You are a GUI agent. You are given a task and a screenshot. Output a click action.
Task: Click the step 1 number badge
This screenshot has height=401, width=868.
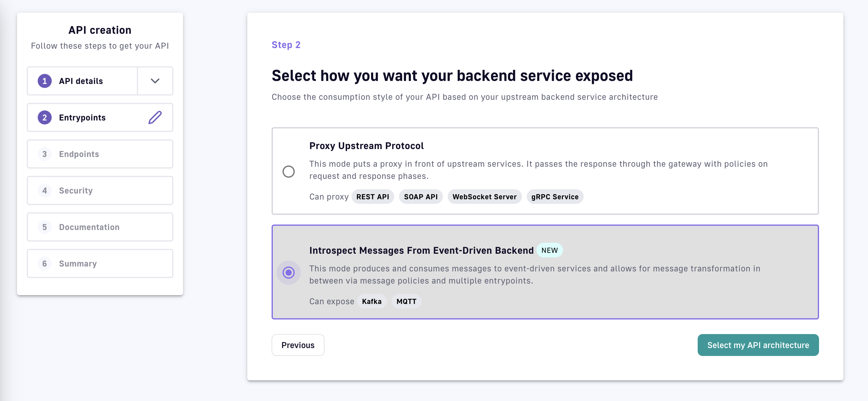[44, 81]
